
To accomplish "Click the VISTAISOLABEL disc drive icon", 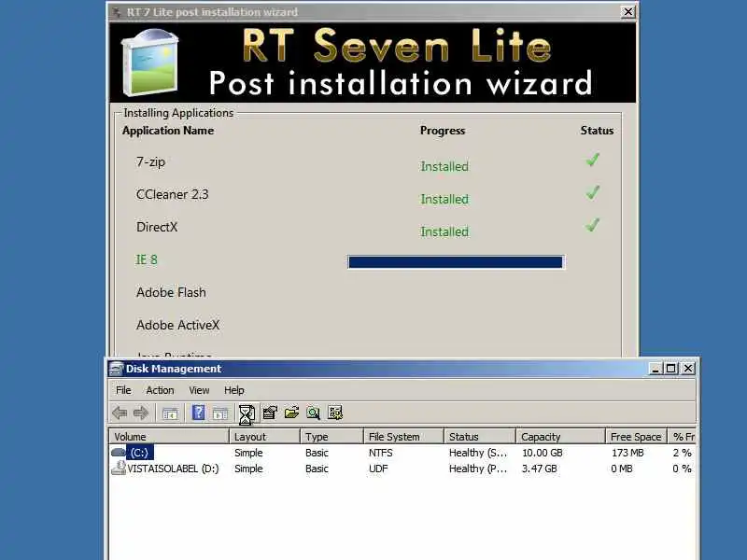I will (119, 469).
